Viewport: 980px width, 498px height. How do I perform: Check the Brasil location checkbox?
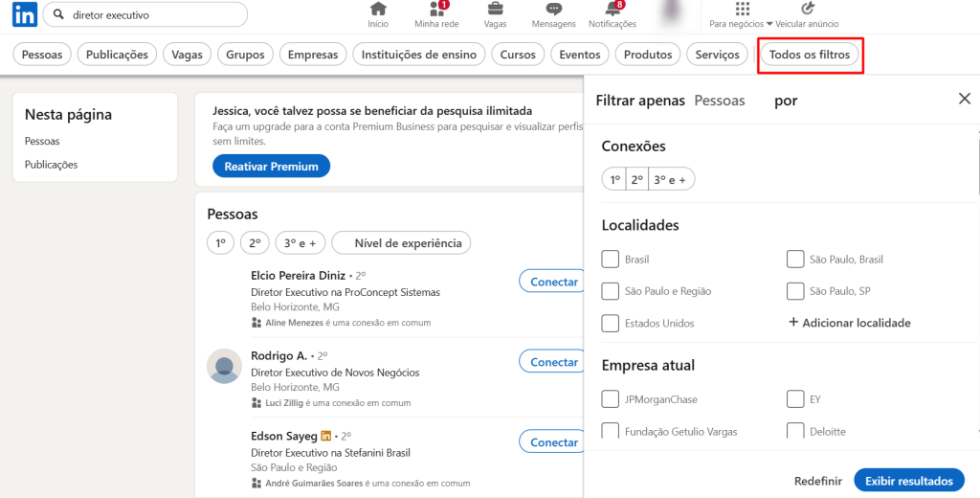coord(610,259)
